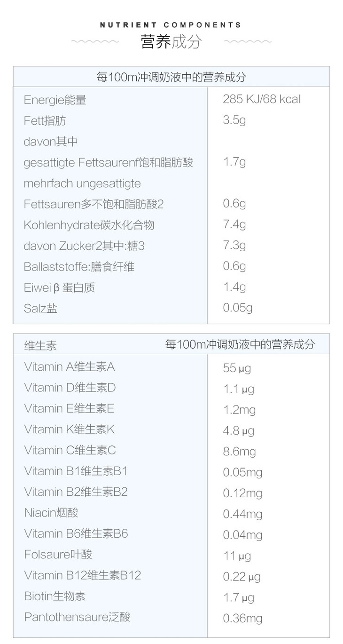Select the first table header 每100m冲调奶液中的营养成分
This screenshot has height=644, width=343.
[x=171, y=77]
